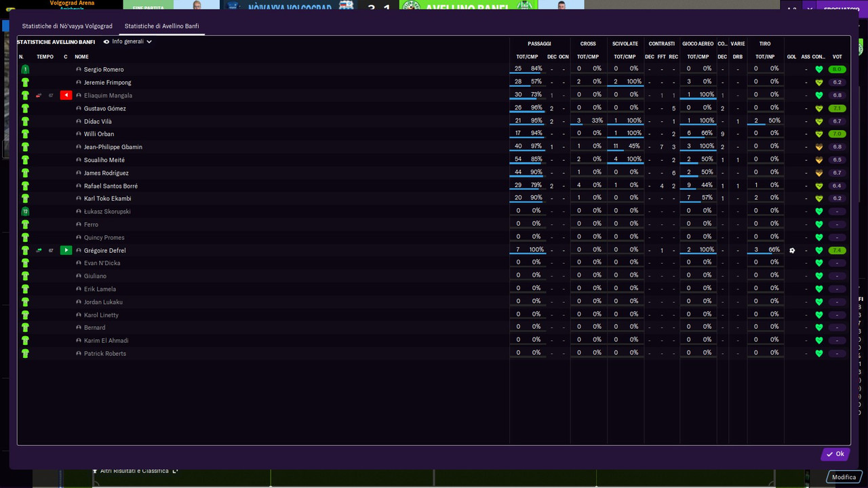This screenshot has width=868, height=488.
Task: Open substitute Quincy Promes's name
Action: pos(104,237)
